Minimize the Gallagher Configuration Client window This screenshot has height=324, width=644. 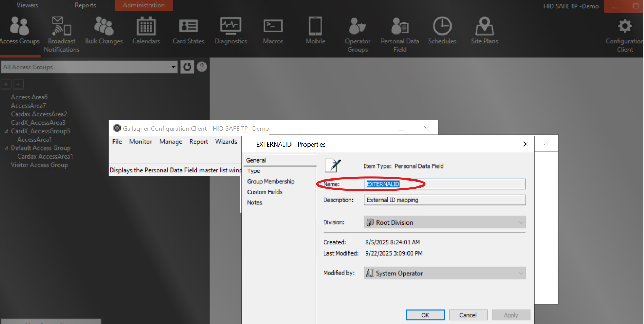coord(377,128)
